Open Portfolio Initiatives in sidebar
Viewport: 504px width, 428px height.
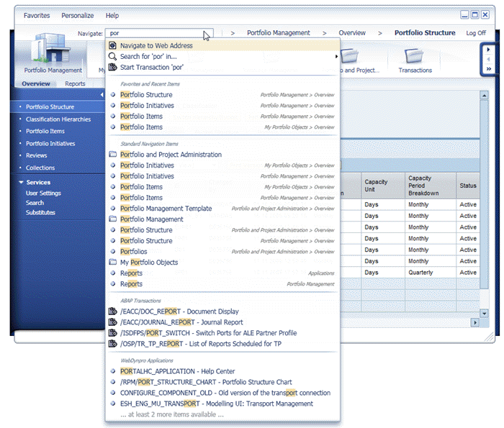click(x=50, y=144)
